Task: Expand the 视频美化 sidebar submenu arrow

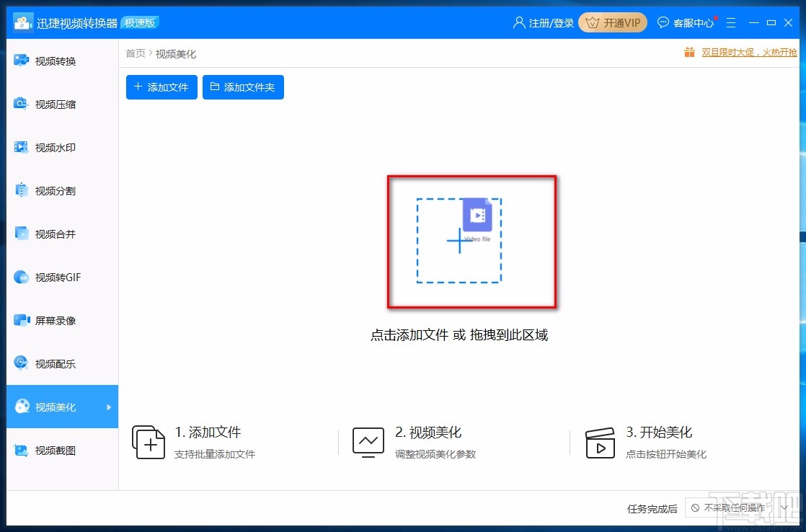Action: click(108, 407)
